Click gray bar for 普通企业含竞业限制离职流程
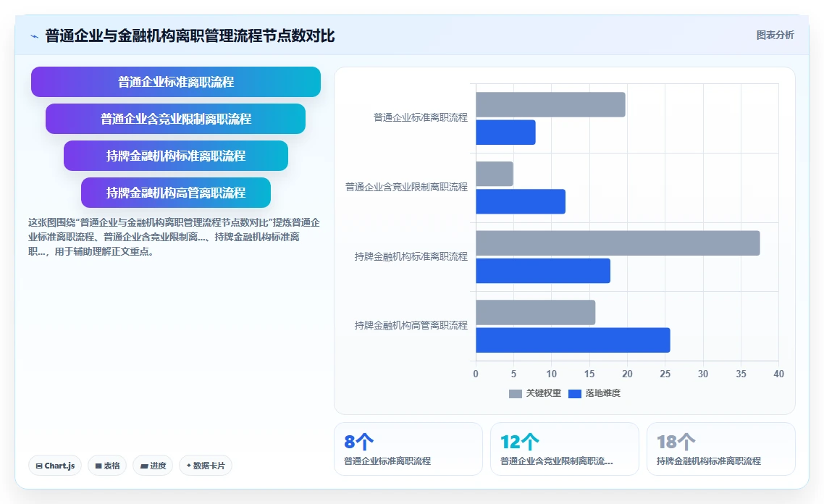 [495, 174]
